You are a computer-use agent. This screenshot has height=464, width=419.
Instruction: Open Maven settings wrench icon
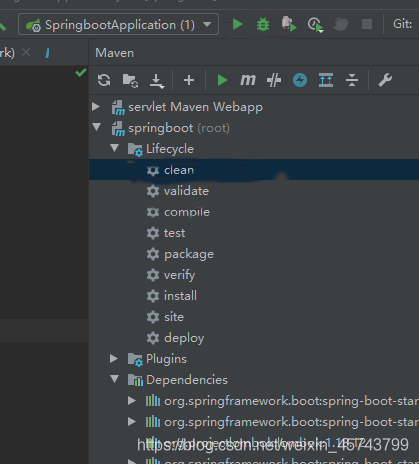385,80
